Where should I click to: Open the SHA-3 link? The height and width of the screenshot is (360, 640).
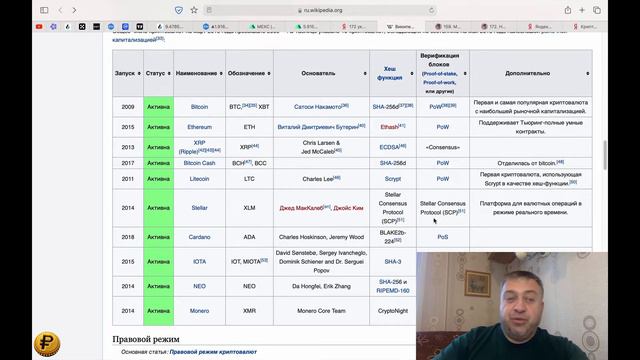pos(393,262)
